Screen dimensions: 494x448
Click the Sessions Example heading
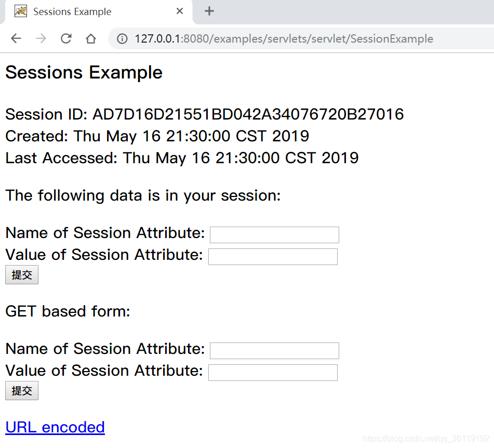click(84, 72)
